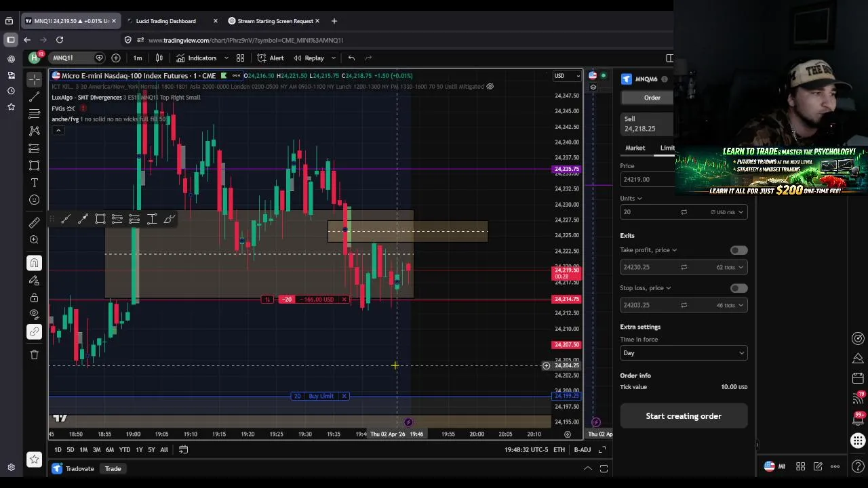
Task: Pick brush in floating favorites toolbar
Action: point(169,218)
